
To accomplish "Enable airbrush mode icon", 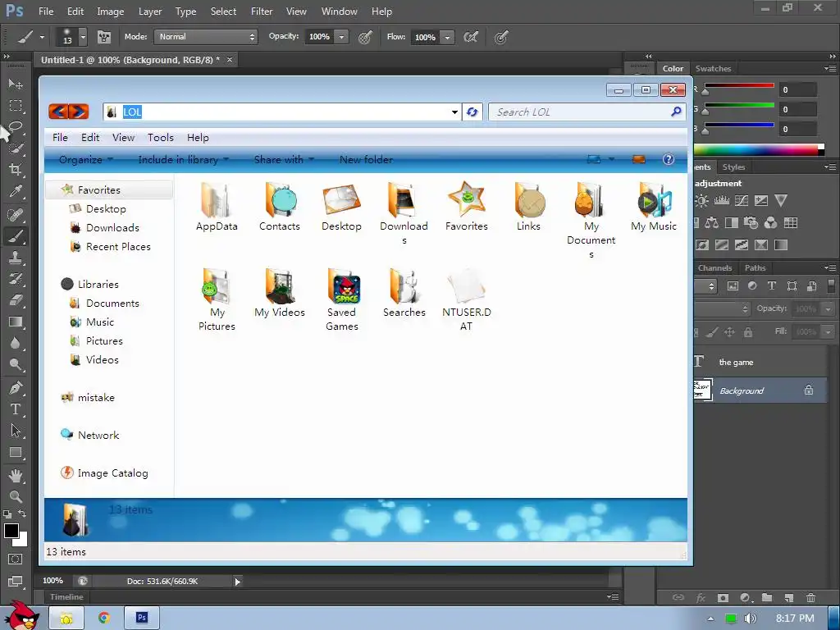I will (x=470, y=37).
